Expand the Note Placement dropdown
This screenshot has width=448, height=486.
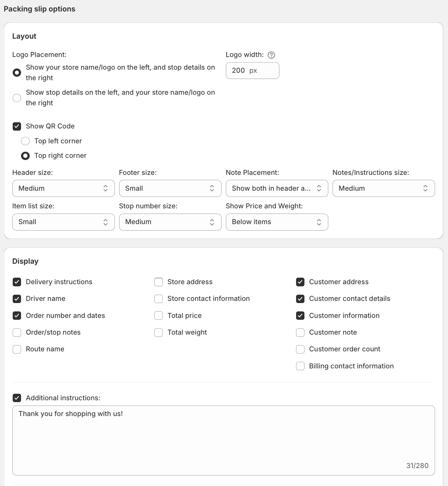tap(277, 189)
